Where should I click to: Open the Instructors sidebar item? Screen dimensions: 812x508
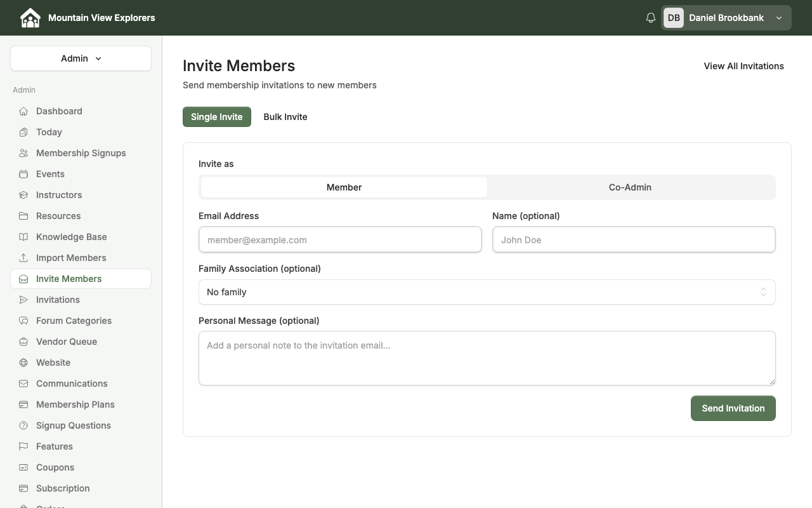[x=81, y=195]
